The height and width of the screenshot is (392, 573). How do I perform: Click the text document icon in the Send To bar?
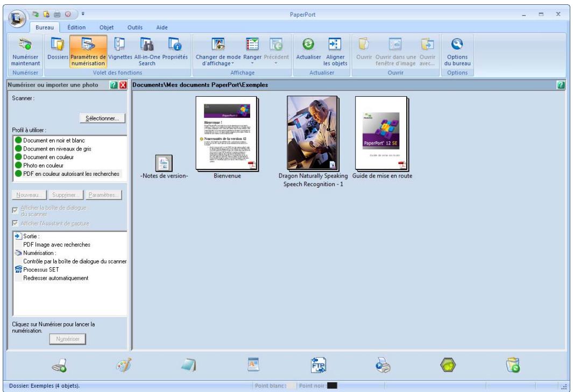click(x=253, y=365)
